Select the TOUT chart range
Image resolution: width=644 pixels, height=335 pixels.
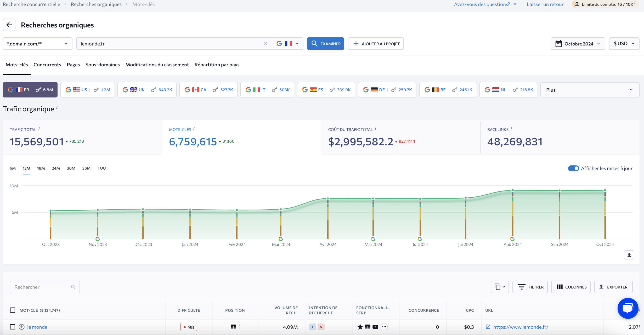103,168
